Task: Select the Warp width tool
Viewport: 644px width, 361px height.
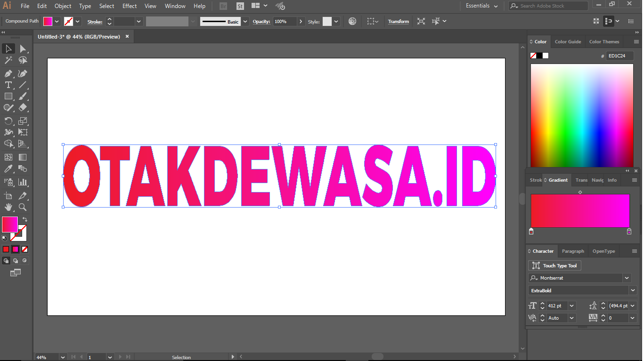Action: 8,133
